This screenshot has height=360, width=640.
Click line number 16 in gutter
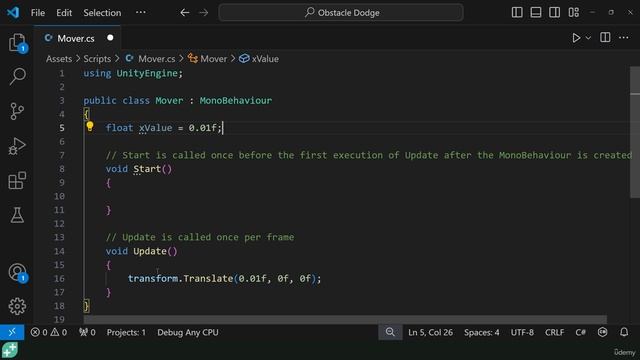coord(59,278)
